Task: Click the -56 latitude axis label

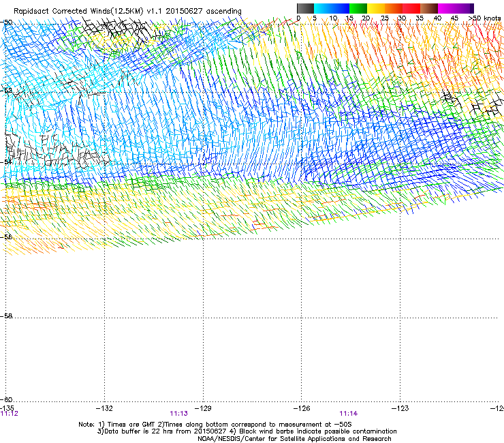Action: click(x=6, y=236)
